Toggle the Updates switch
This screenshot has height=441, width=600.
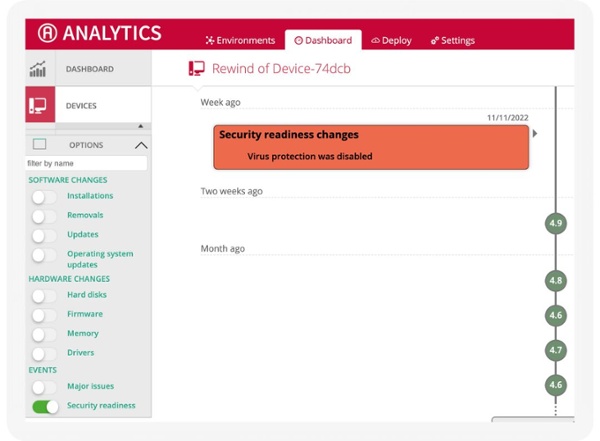click(x=44, y=235)
